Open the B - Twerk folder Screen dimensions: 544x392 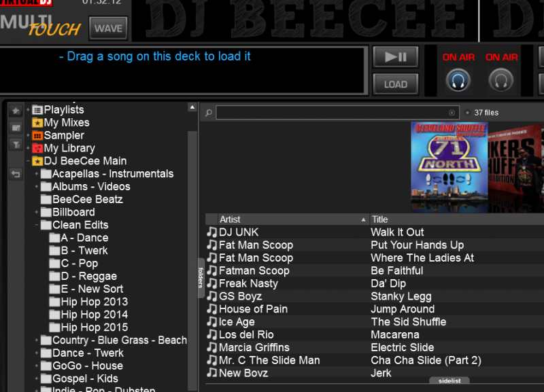pos(78,251)
